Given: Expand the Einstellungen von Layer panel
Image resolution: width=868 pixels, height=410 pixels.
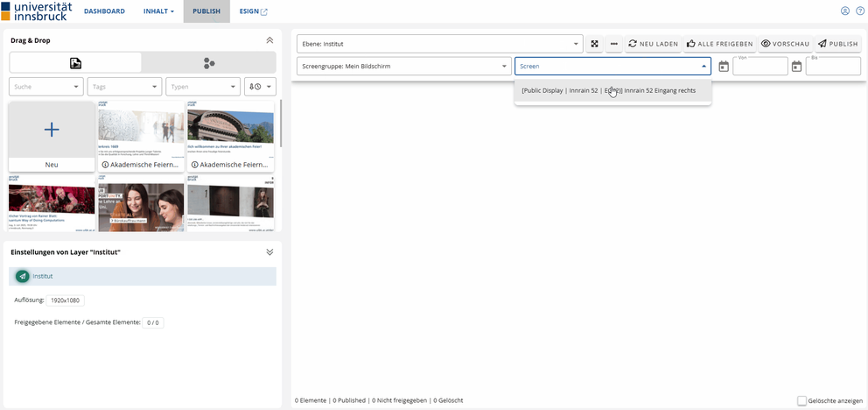Looking at the screenshot, I should point(269,251).
